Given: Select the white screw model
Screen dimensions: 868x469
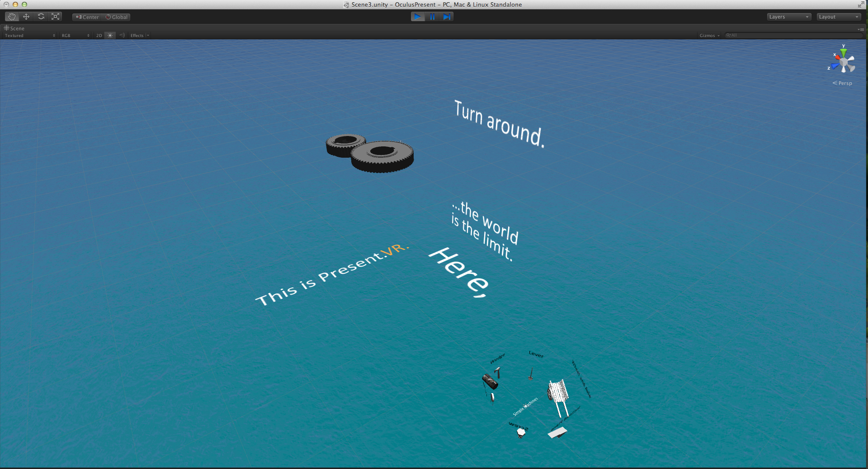Looking at the screenshot, I should coord(521,432).
